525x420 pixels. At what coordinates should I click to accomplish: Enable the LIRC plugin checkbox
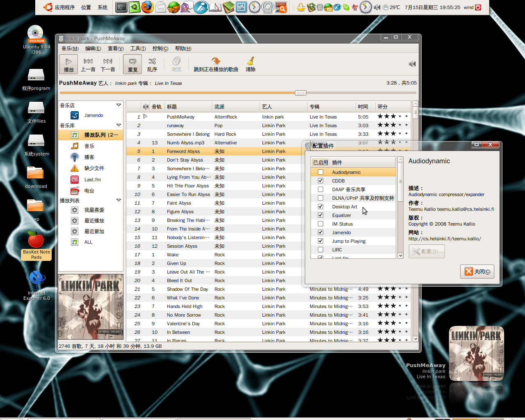click(x=320, y=250)
